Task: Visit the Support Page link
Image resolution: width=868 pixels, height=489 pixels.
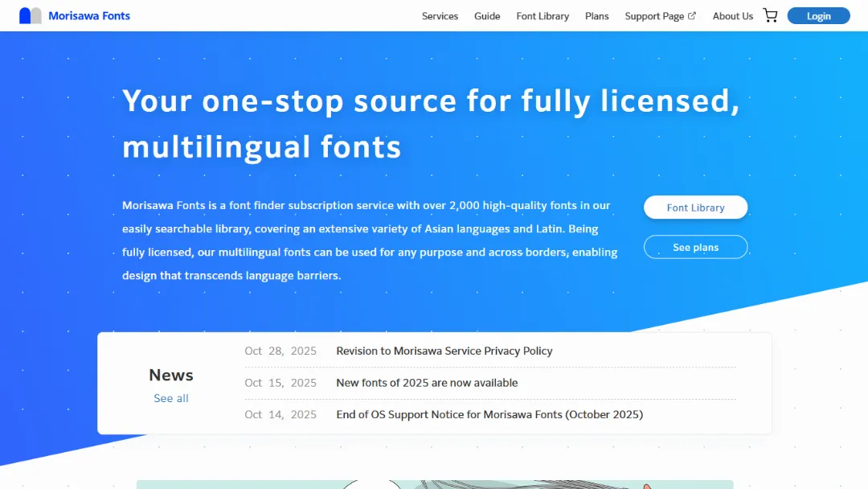Action: (653, 15)
